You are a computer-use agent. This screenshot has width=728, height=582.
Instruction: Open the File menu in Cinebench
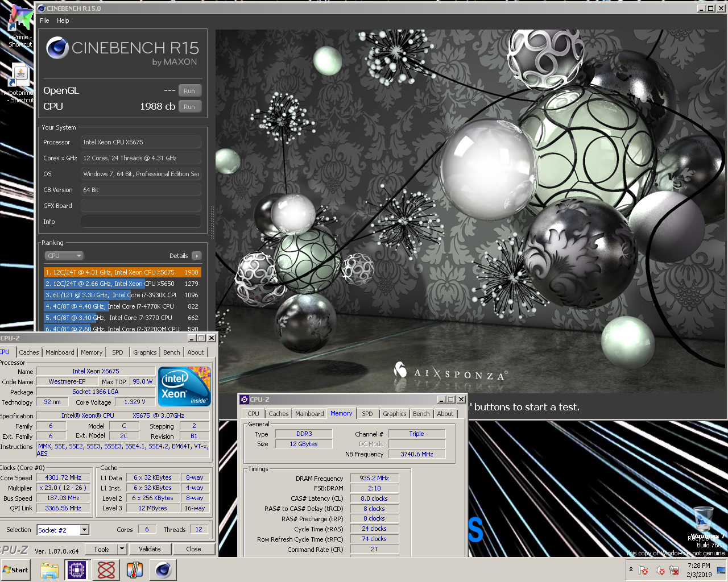click(x=44, y=20)
